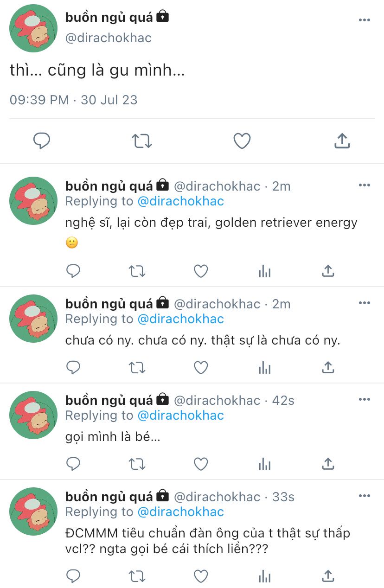Open the avatar on the "chưa có ny" reply
The image size is (384, 588).
tap(33, 319)
